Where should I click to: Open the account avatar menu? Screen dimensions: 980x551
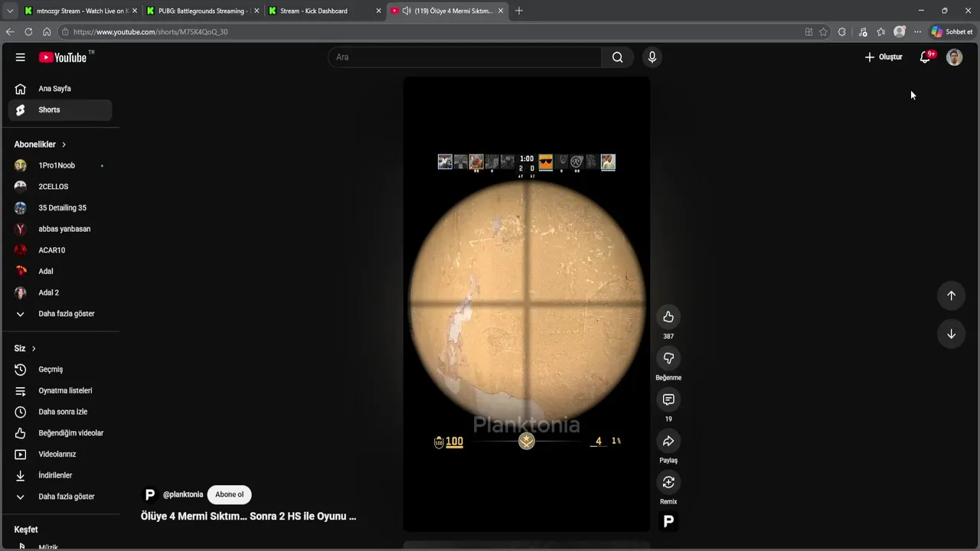click(954, 57)
